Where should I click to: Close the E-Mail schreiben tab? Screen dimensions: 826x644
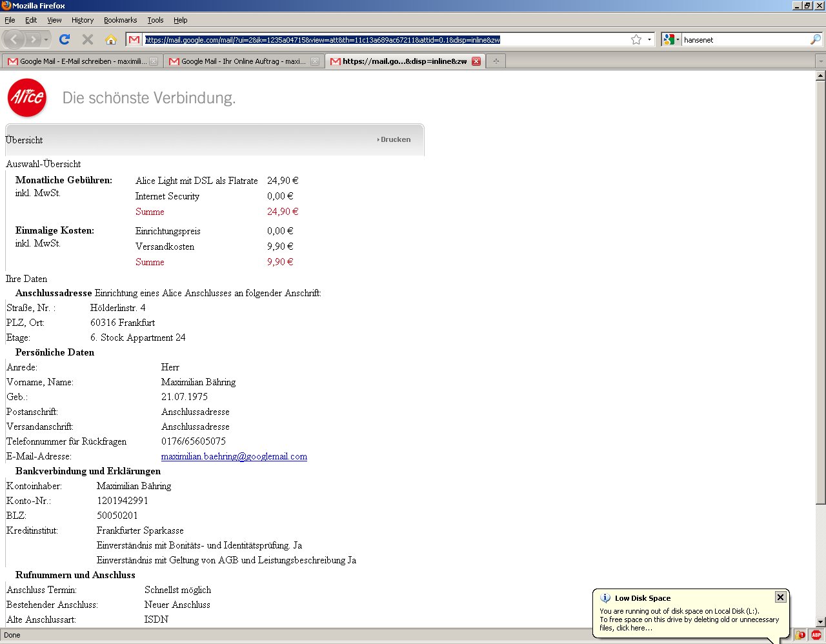[x=154, y=61]
